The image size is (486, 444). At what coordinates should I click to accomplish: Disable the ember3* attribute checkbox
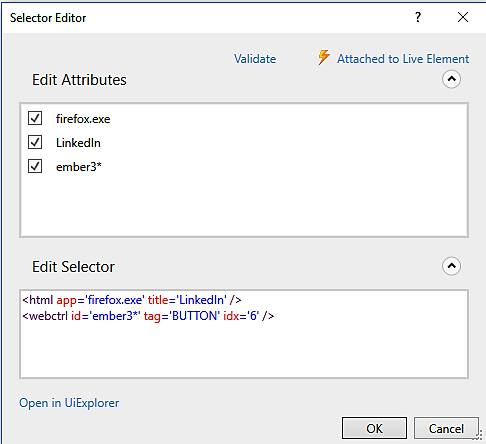pyautogui.click(x=35, y=166)
